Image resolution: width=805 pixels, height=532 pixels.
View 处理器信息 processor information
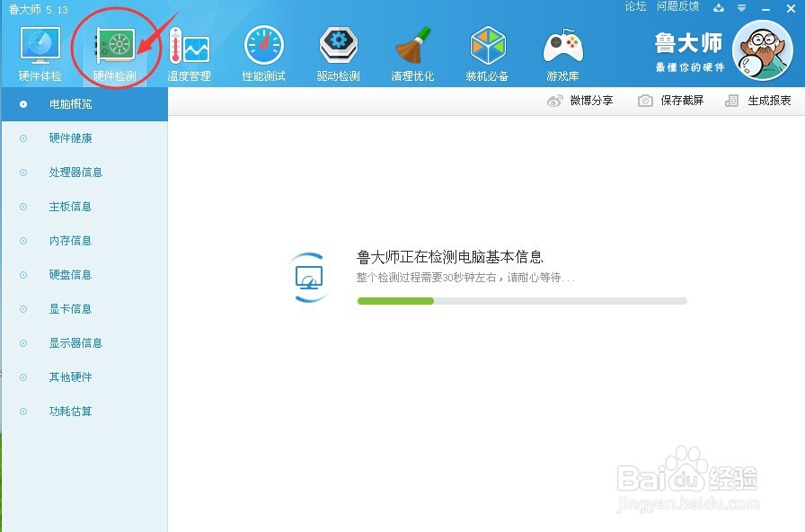(x=72, y=172)
